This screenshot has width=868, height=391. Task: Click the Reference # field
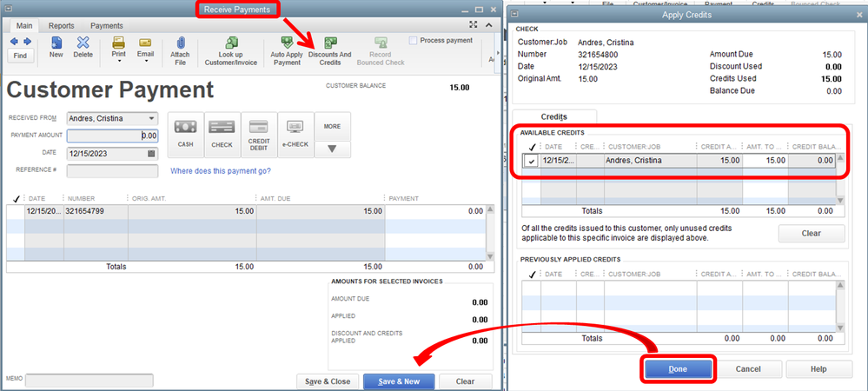(x=112, y=171)
